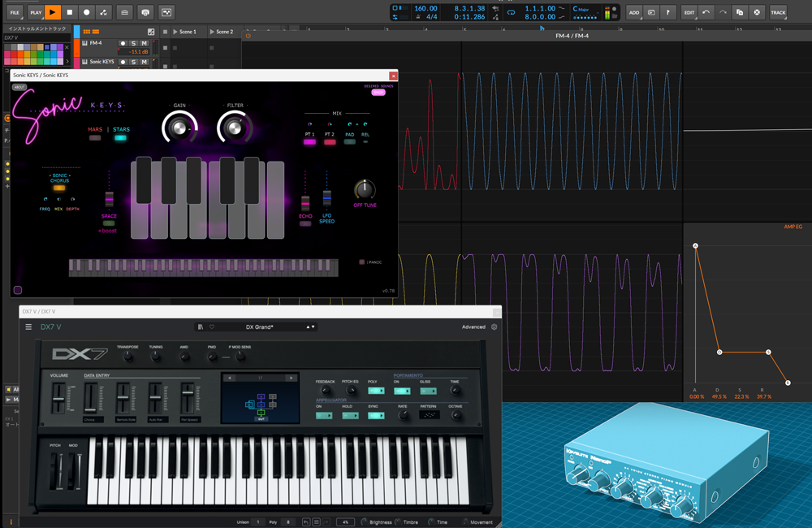Open the FILE menu

tap(15, 12)
